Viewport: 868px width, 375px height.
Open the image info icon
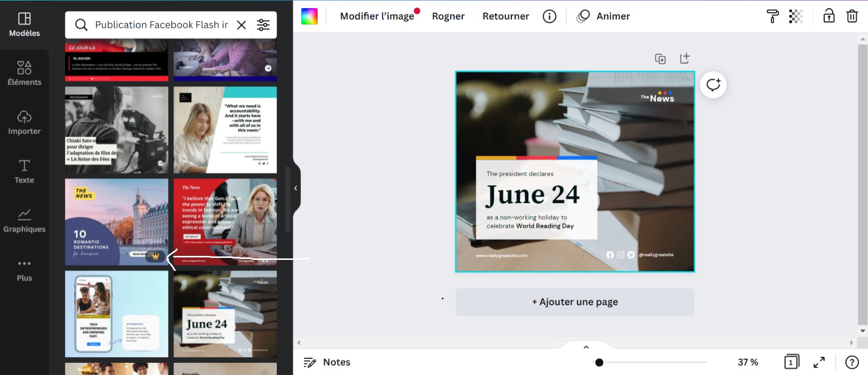pyautogui.click(x=549, y=16)
